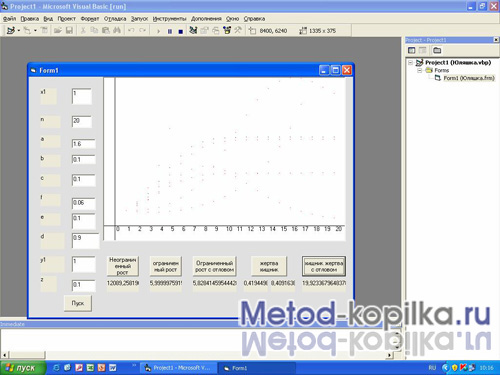The image size is (500, 375).
Task: Click the y1 input field
Action: 84,264
